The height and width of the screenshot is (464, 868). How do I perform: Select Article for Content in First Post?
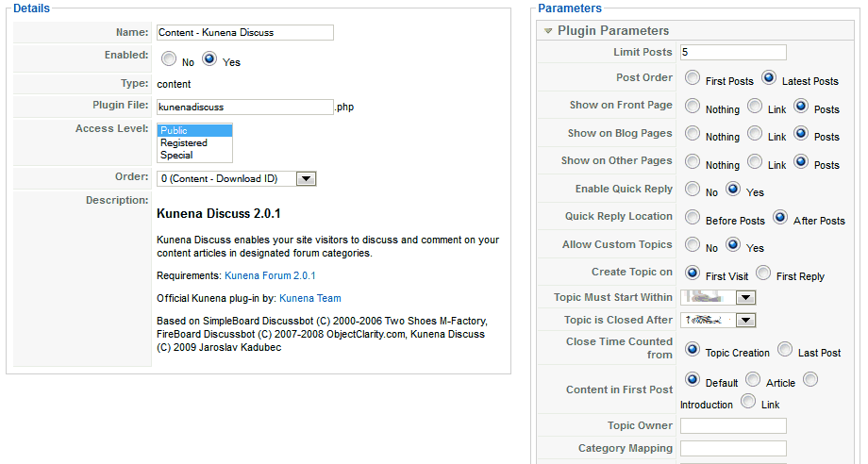click(x=753, y=380)
